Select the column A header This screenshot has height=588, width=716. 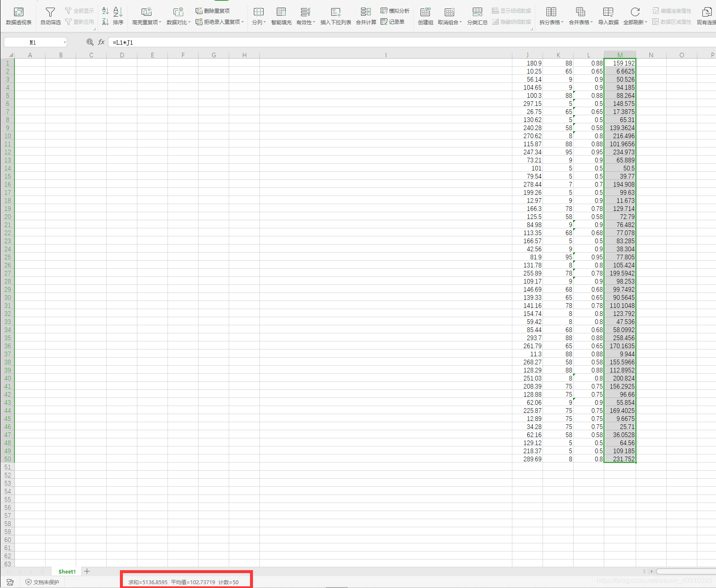(x=30, y=55)
